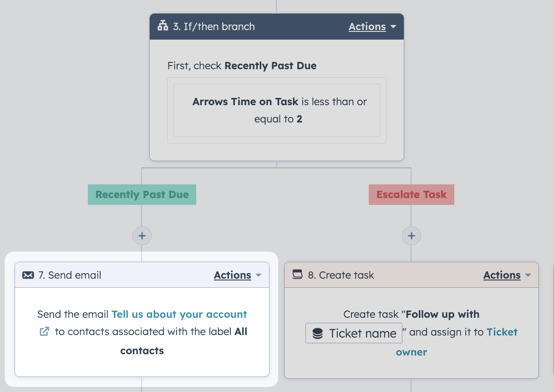Open external link icon next to email name
Screen dimensions: 554x392
pyautogui.click(x=44, y=331)
